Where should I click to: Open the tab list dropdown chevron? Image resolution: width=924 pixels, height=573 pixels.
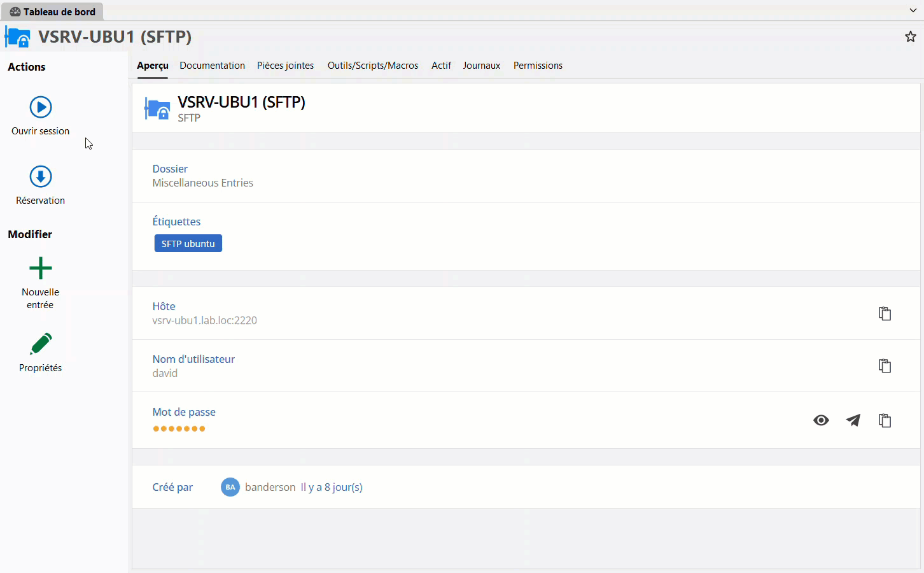click(914, 10)
